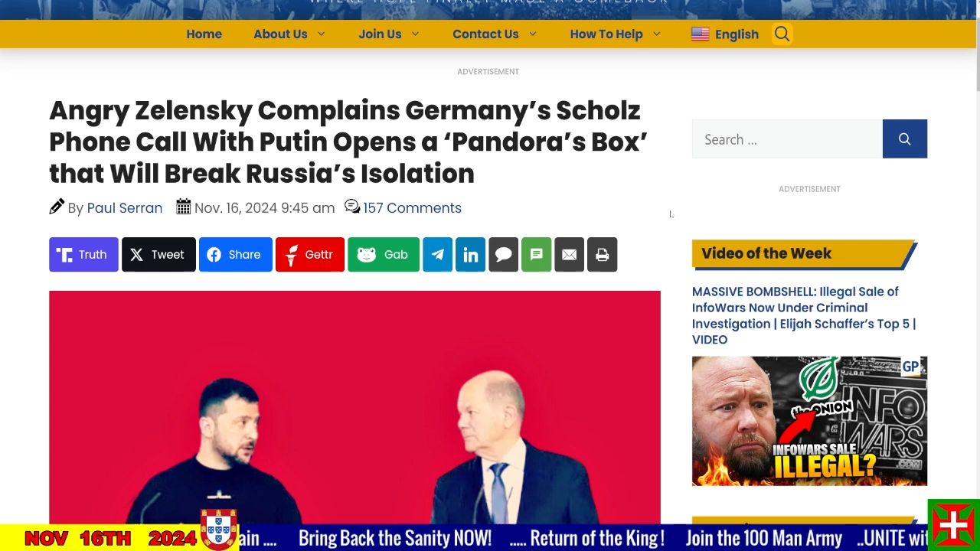View the 157 Comments link
The image size is (980, 551).
tap(412, 208)
